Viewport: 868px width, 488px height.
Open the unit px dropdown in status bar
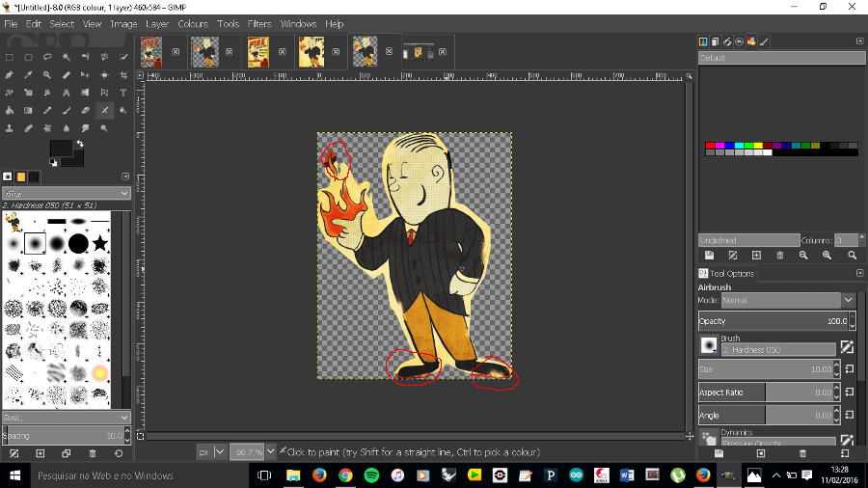click(219, 452)
